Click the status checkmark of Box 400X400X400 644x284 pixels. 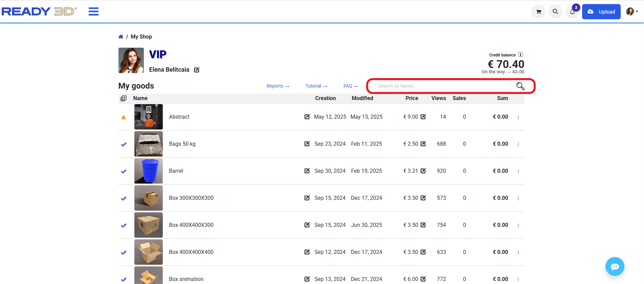124,252
